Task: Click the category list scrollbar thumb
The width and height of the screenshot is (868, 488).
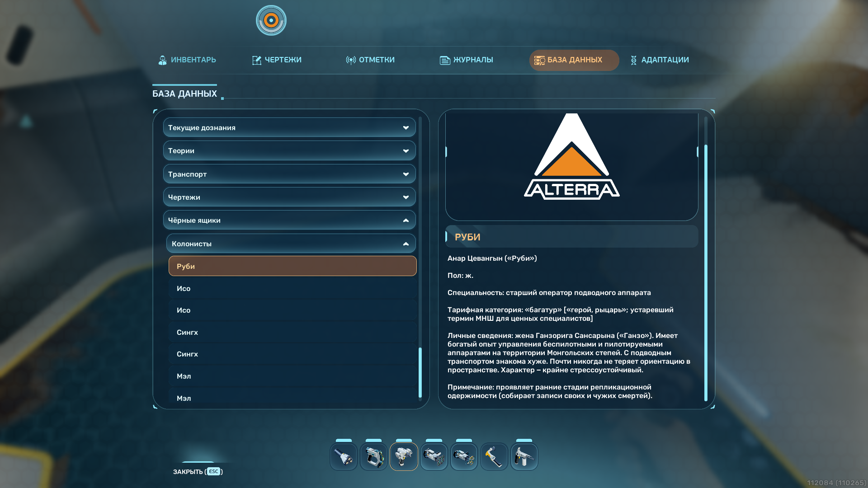Action: pos(420,372)
